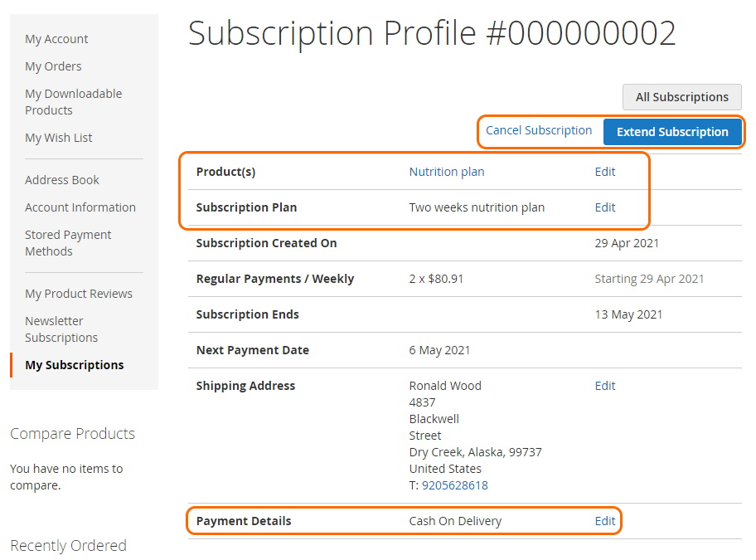756x560 pixels.
Task: Open Stored Payment Methods
Action: pyautogui.click(x=68, y=243)
